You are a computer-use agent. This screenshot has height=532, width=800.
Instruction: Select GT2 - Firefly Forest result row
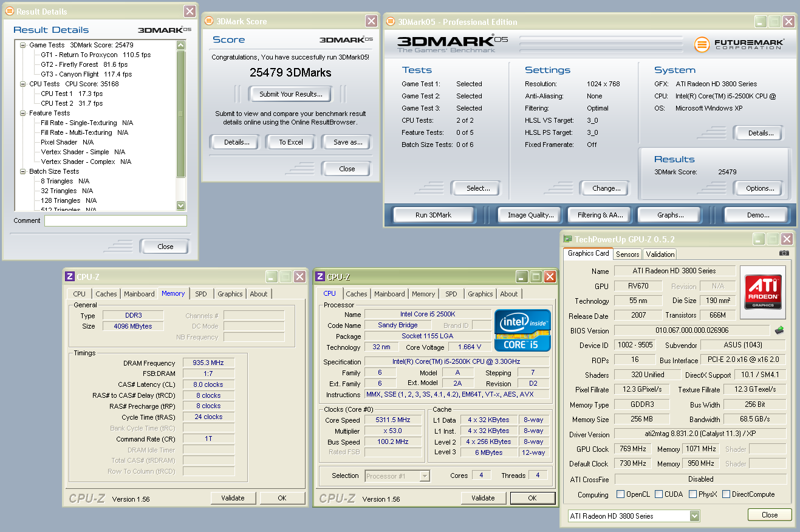[x=84, y=64]
